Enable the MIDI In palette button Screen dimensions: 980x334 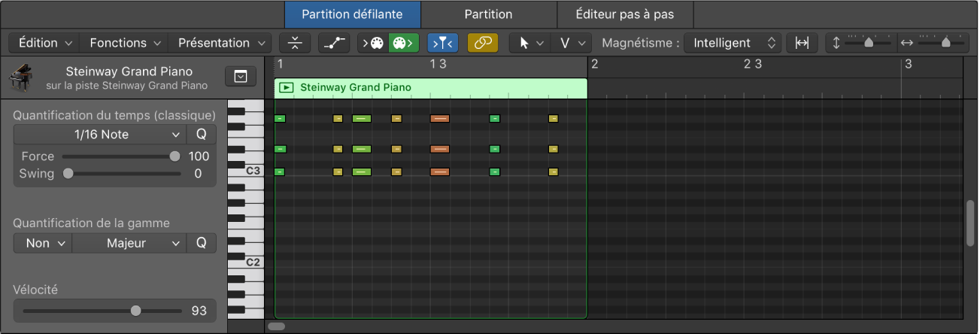[x=373, y=43]
